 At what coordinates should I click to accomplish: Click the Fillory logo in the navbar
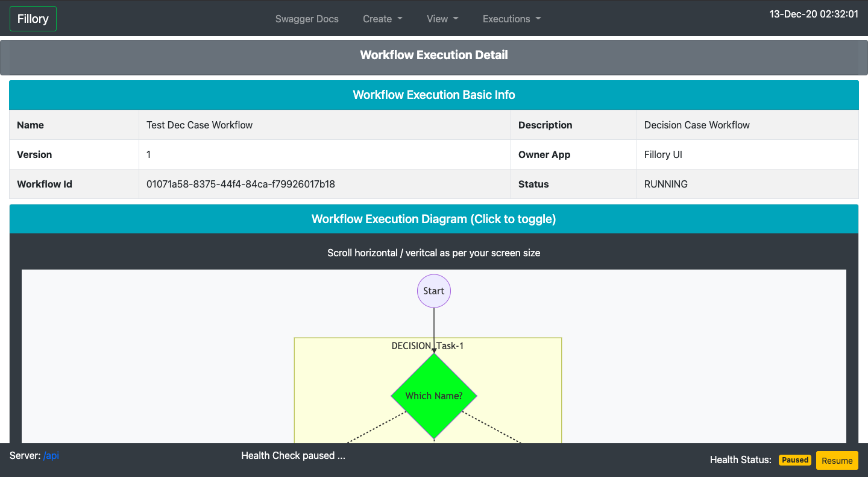point(33,18)
